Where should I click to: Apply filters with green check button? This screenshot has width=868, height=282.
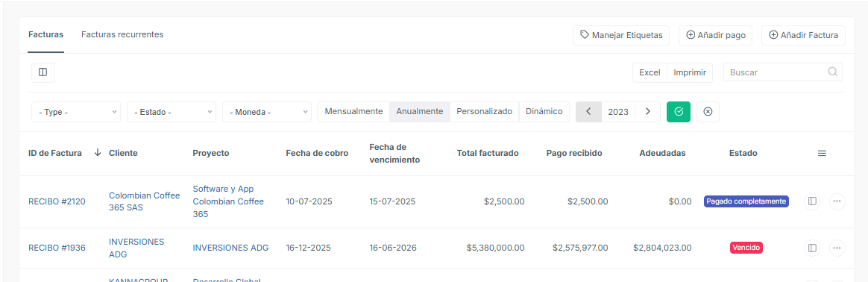click(678, 111)
